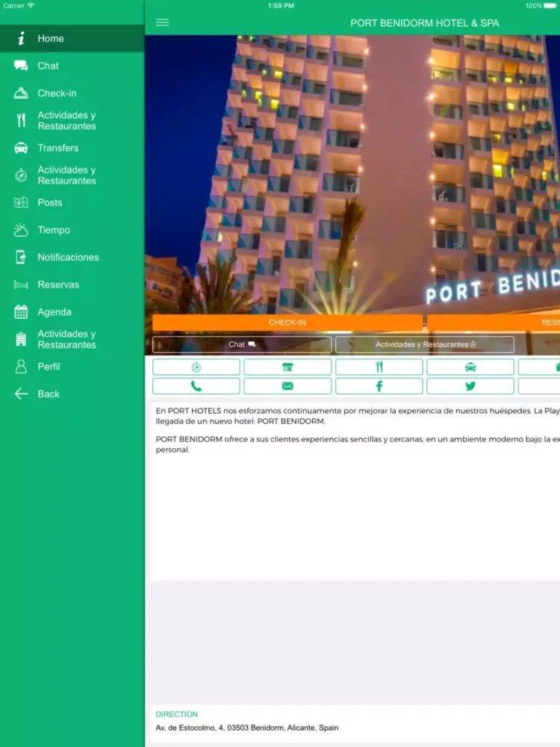Screen dimensions: 560x747
Task: Open Notificaciones in the sidebar
Action: [72, 257]
